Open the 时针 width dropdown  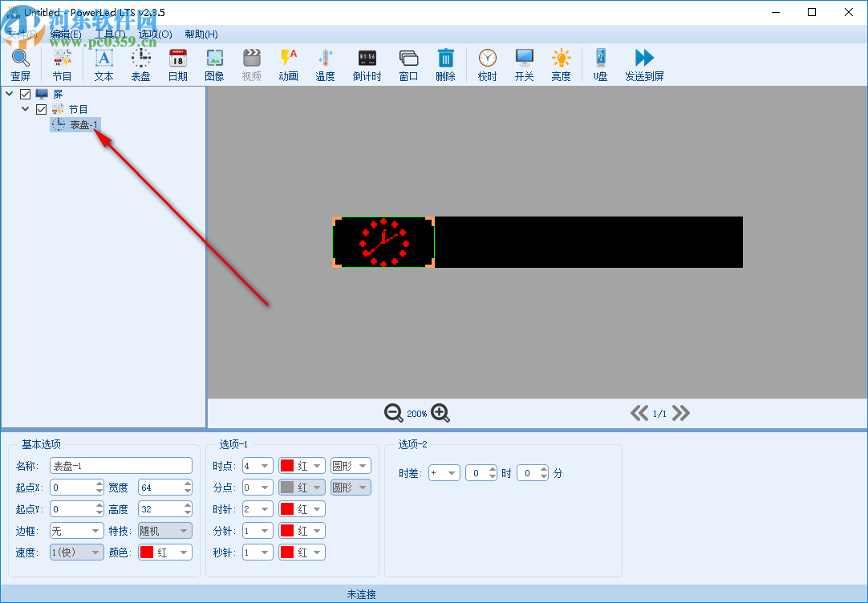tap(258, 509)
